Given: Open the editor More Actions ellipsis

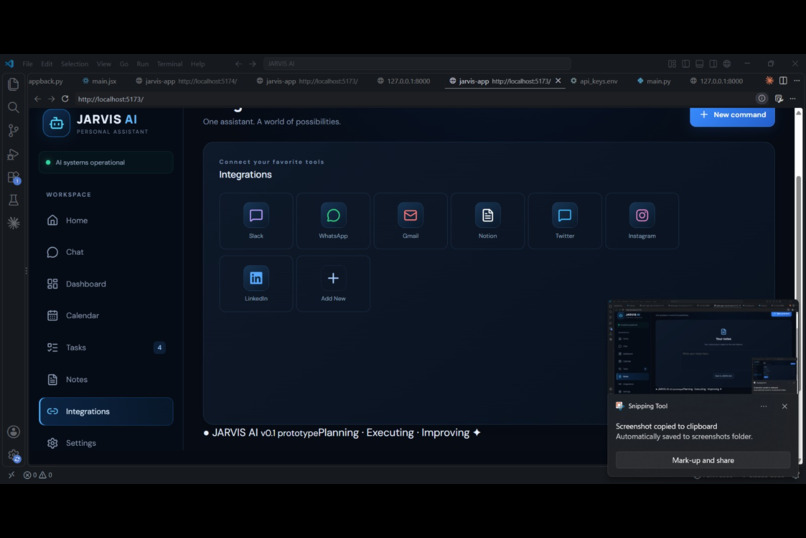Looking at the screenshot, I should click(x=796, y=81).
